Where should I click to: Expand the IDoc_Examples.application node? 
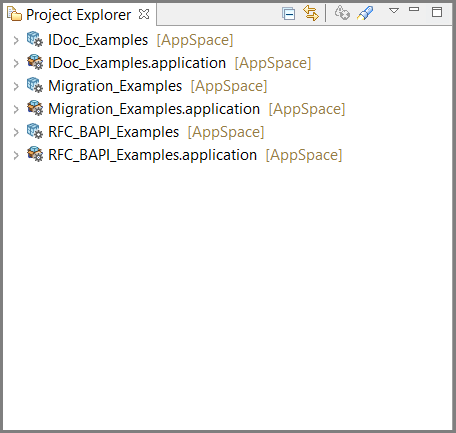click(x=16, y=63)
